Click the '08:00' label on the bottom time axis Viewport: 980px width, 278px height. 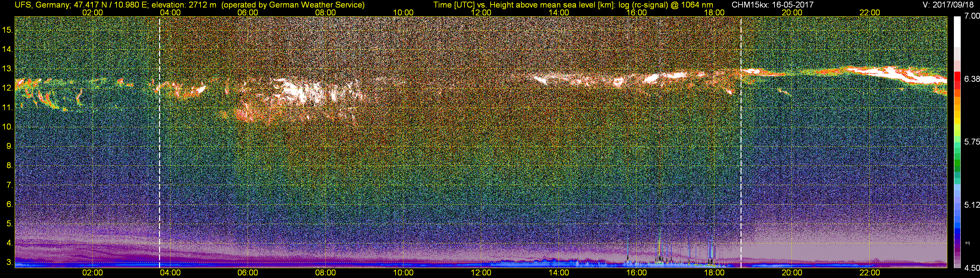pos(326,273)
